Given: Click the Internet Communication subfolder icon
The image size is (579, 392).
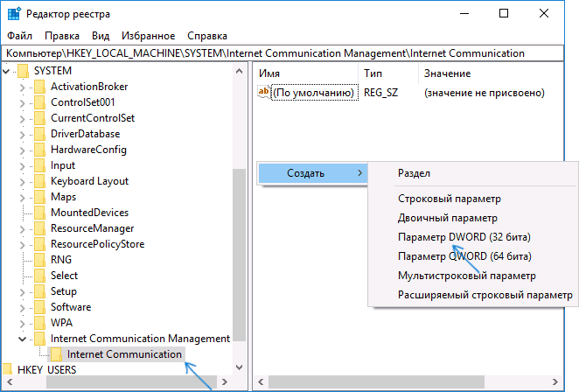Looking at the screenshot, I should point(56,354).
